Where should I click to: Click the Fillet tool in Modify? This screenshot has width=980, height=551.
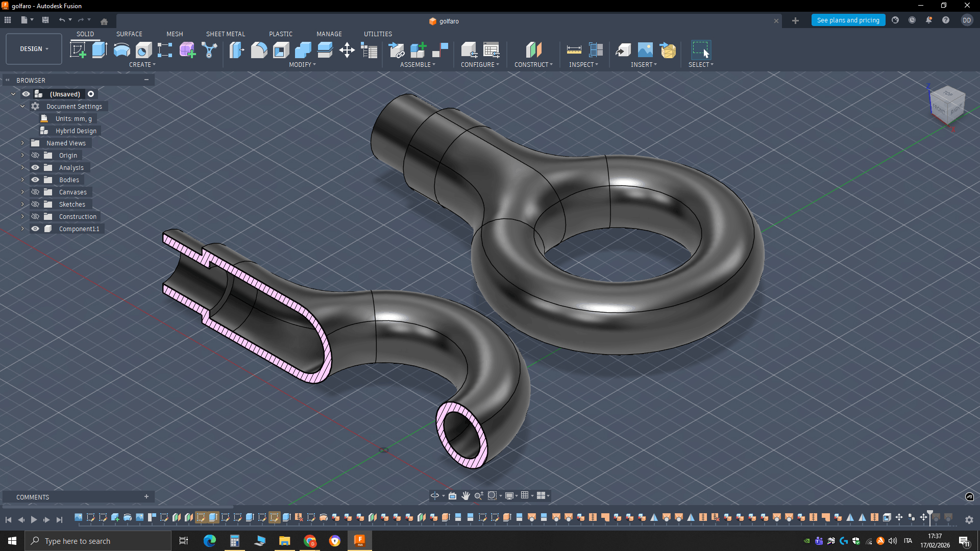click(259, 50)
